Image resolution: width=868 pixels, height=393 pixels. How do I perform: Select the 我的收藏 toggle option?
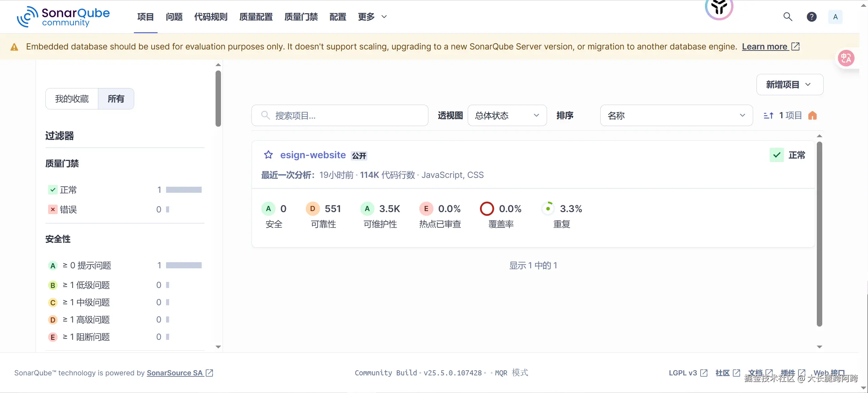72,99
